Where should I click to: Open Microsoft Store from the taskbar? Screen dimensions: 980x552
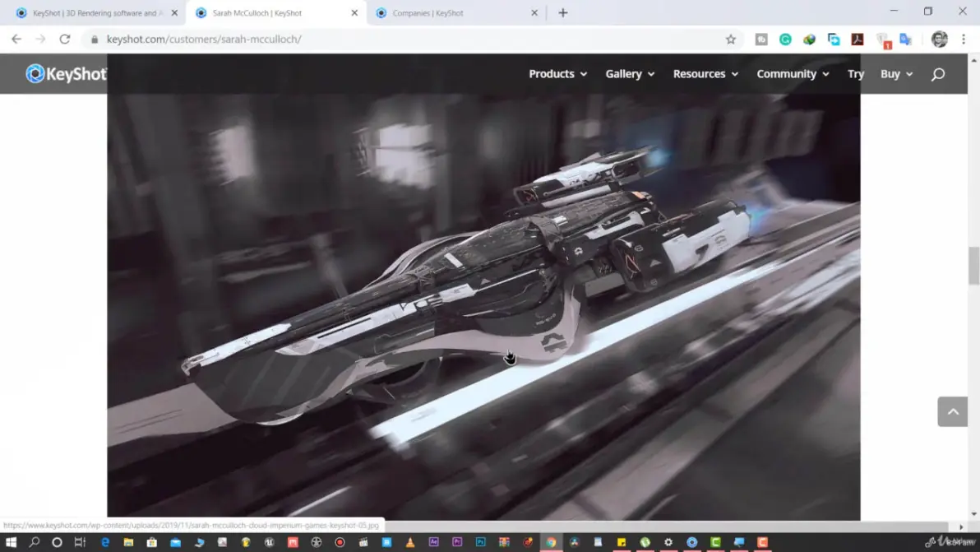click(x=152, y=542)
